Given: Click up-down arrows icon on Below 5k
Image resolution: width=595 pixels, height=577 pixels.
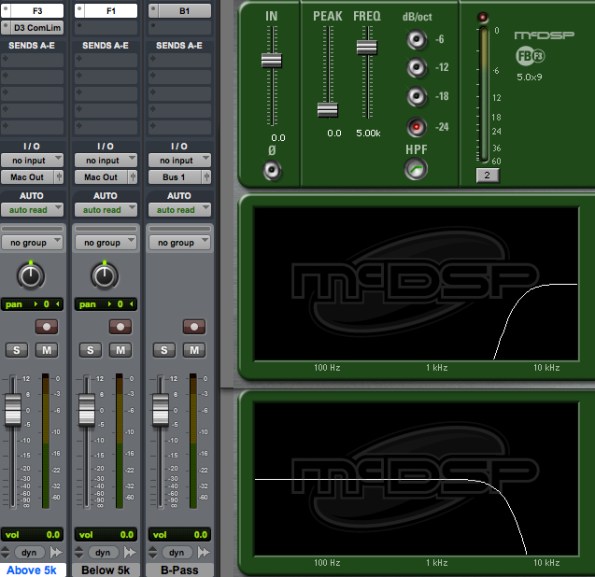Looking at the screenshot, I should pos(79,552).
